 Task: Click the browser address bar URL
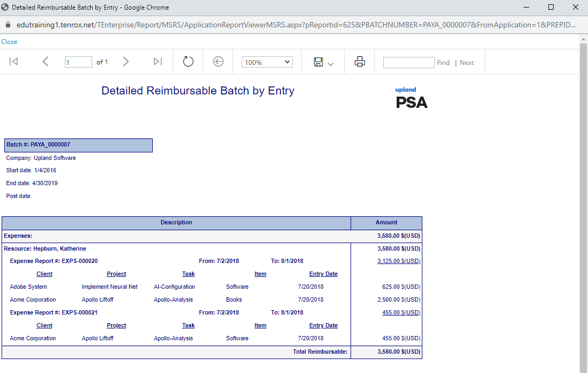coord(296,25)
